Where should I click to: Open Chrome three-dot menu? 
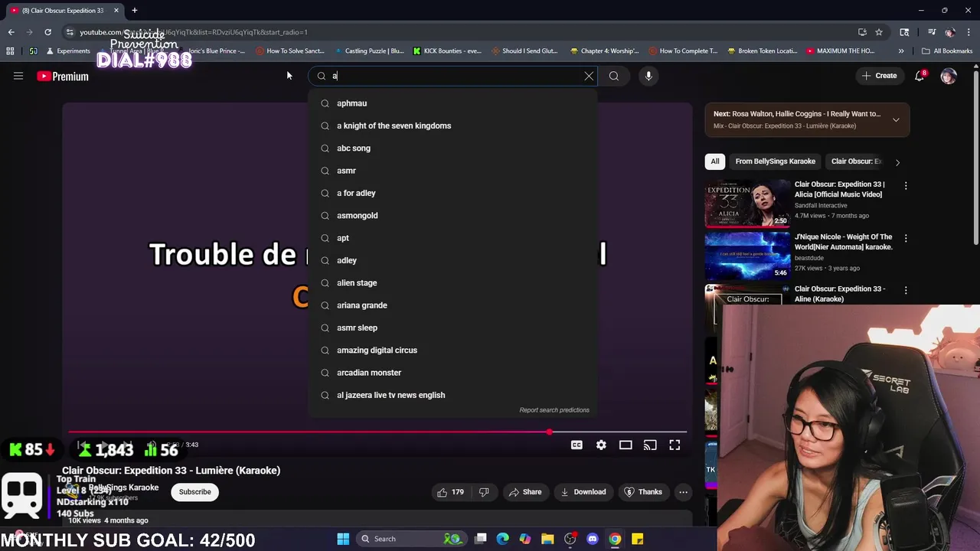(969, 32)
